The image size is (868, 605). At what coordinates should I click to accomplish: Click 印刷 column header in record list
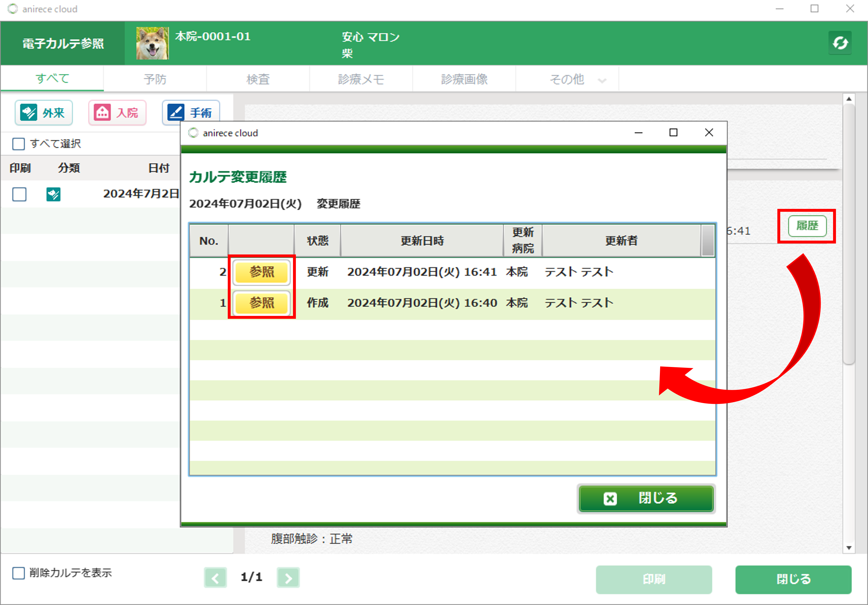tap(20, 168)
